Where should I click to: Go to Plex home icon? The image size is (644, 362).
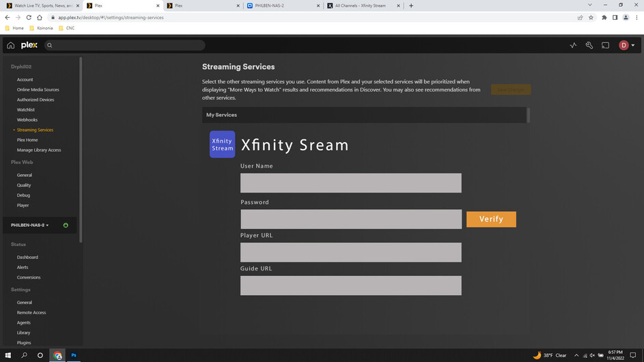[x=11, y=45]
